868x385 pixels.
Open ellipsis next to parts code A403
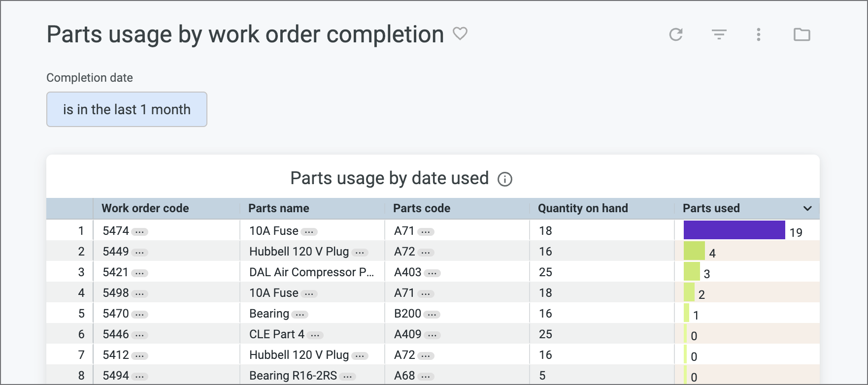[x=433, y=273]
